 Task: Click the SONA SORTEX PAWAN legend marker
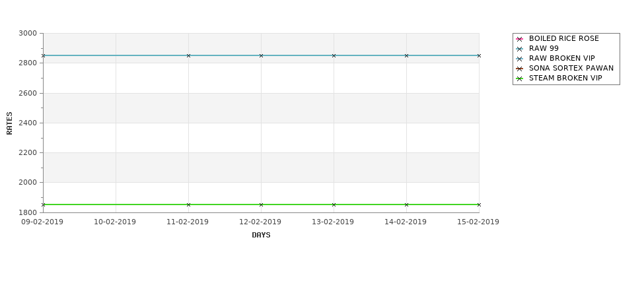coord(520,69)
